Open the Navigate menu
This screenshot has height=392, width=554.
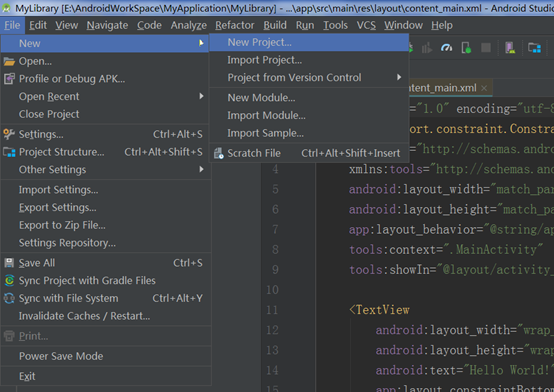tap(107, 25)
